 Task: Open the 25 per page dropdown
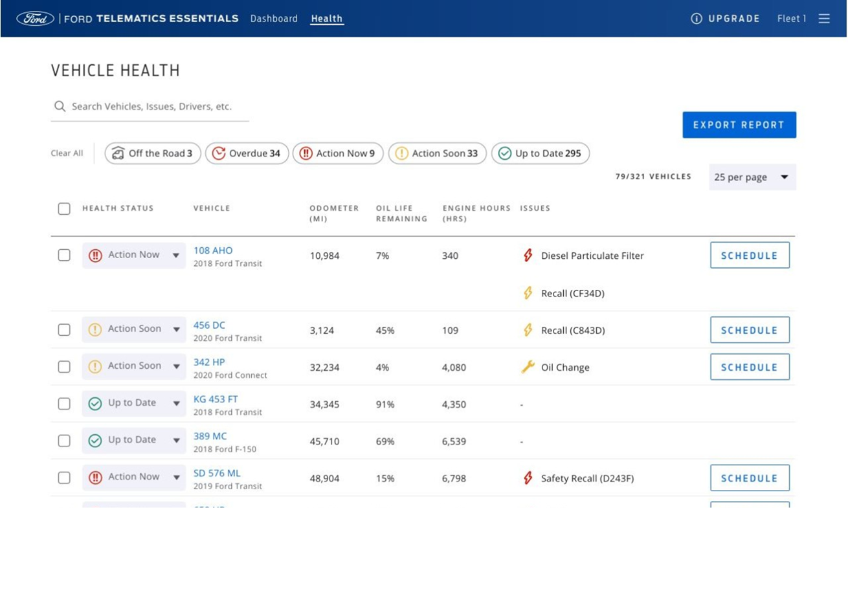pos(752,177)
